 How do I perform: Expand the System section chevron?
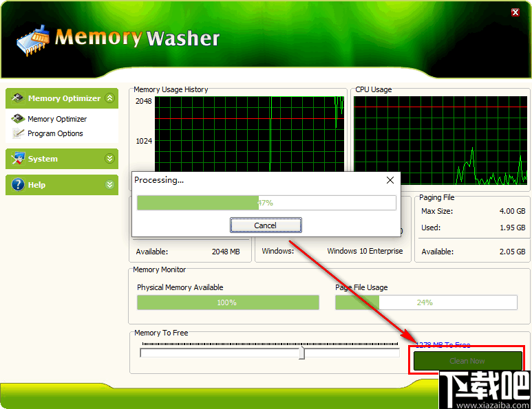click(x=109, y=158)
